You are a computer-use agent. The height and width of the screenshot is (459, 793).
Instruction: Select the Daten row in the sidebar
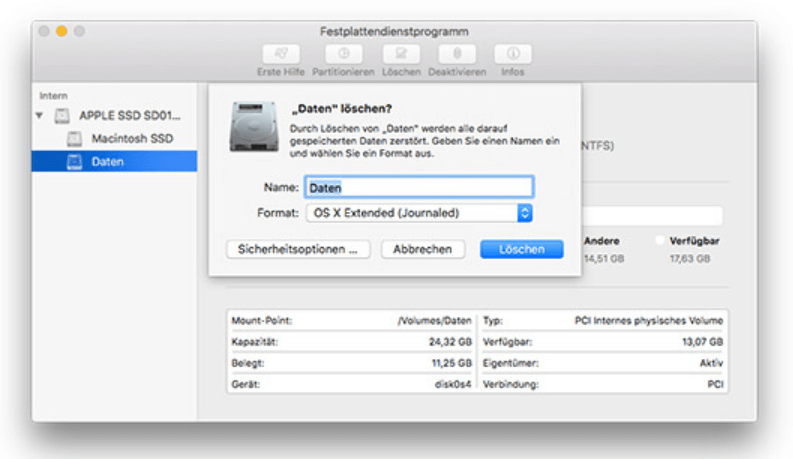pyautogui.click(x=114, y=161)
